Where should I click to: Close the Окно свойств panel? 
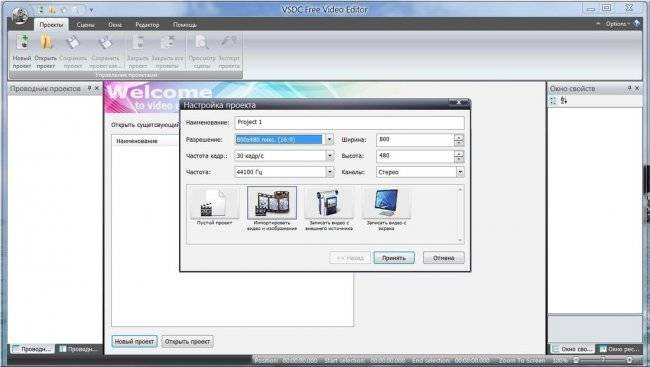pos(637,88)
